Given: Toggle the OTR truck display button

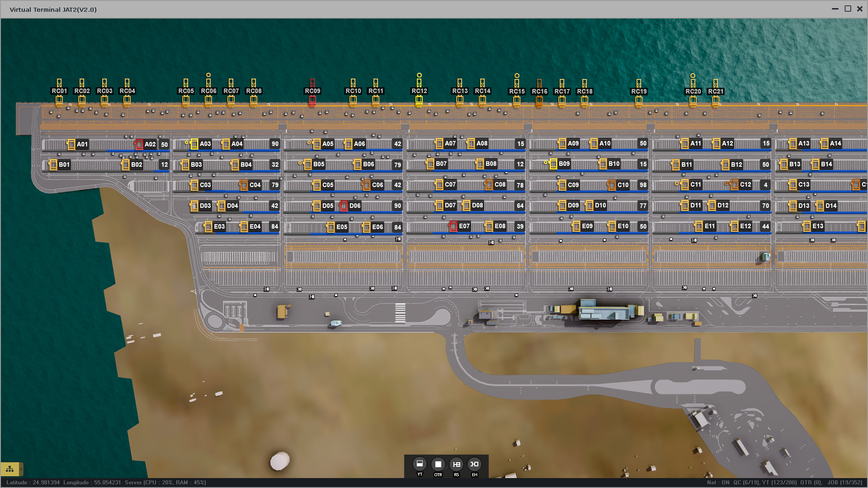Looking at the screenshot, I should 438,464.
